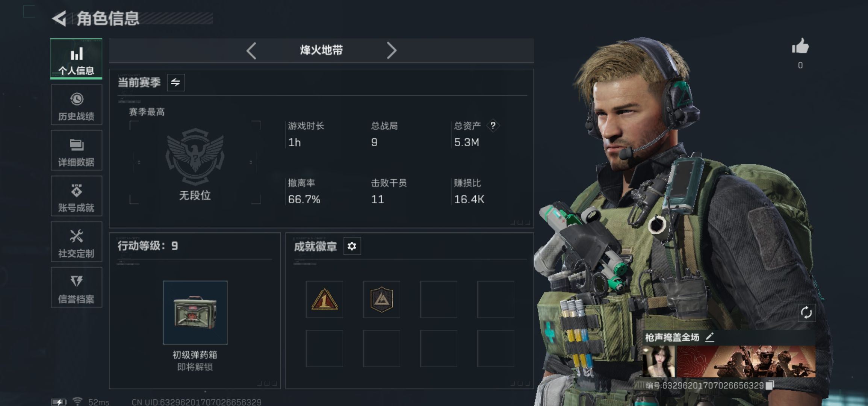Open the 成就徽章 settings gear
This screenshot has width=868, height=406.
[352, 246]
